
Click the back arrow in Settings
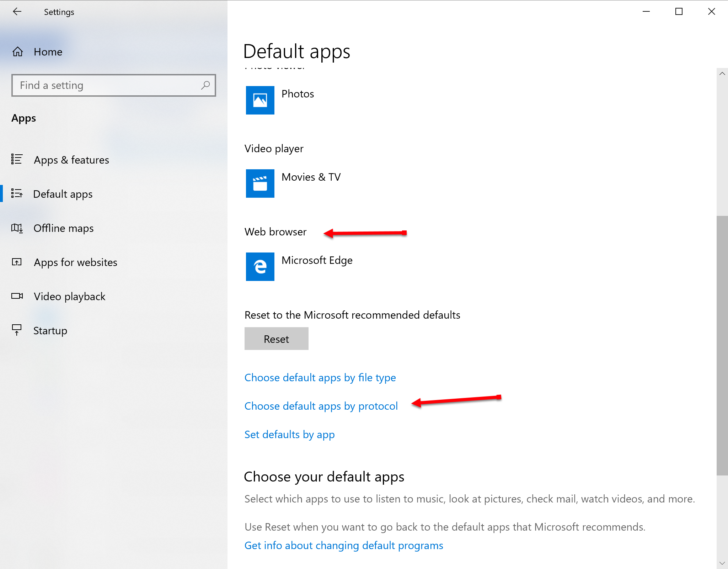click(x=17, y=12)
